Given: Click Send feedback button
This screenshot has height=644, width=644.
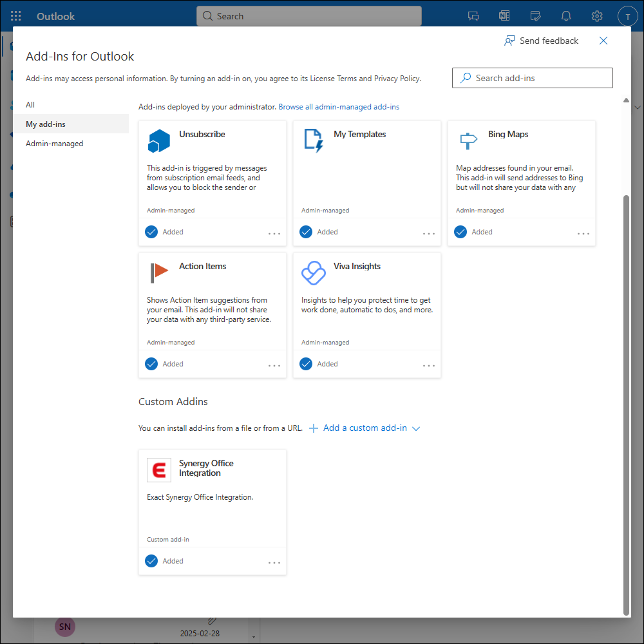Looking at the screenshot, I should click(541, 41).
